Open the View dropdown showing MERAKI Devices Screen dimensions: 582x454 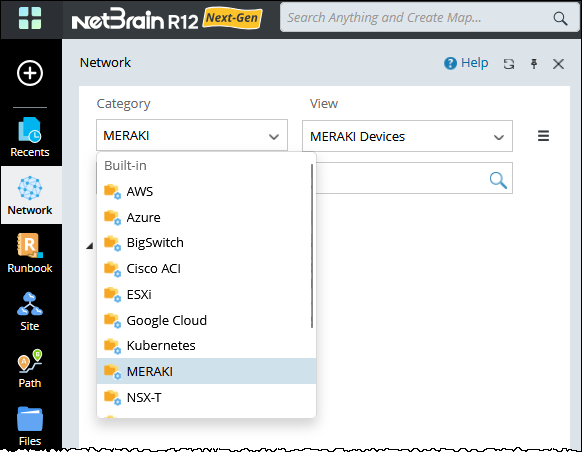(407, 136)
